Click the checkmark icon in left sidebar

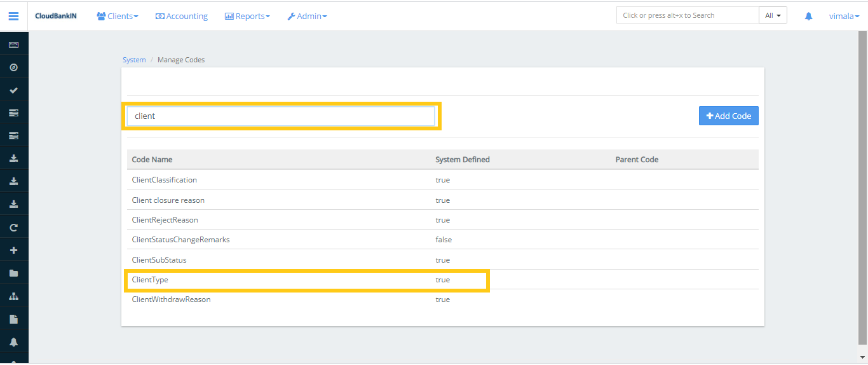pos(13,90)
